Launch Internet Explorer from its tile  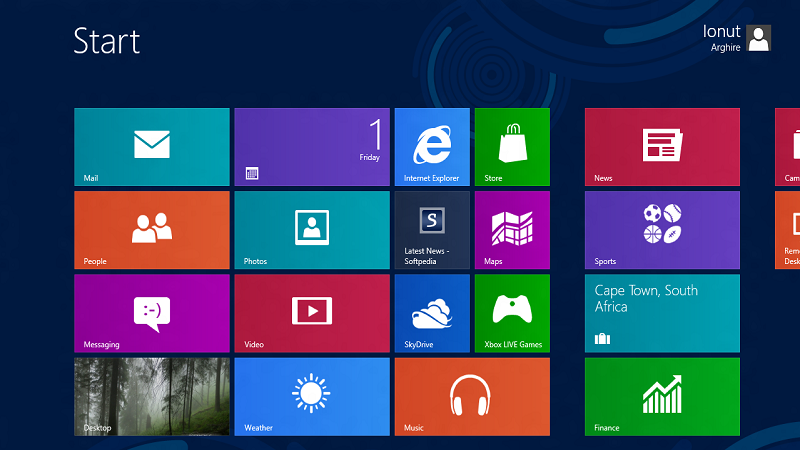pos(431,147)
